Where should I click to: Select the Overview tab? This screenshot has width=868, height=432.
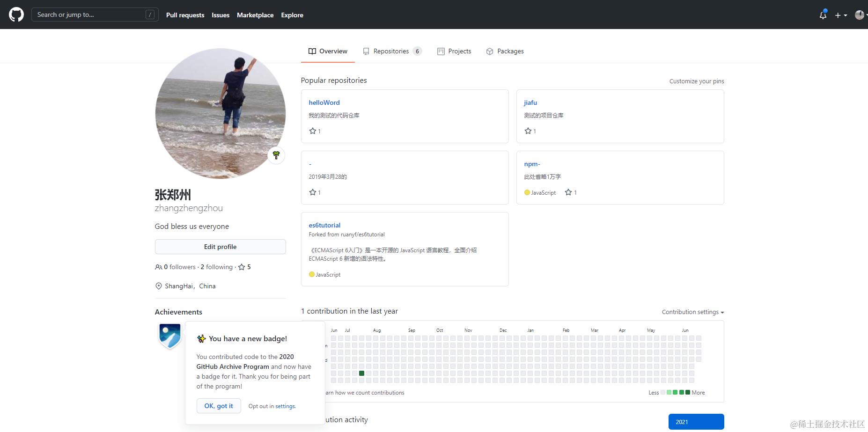328,51
